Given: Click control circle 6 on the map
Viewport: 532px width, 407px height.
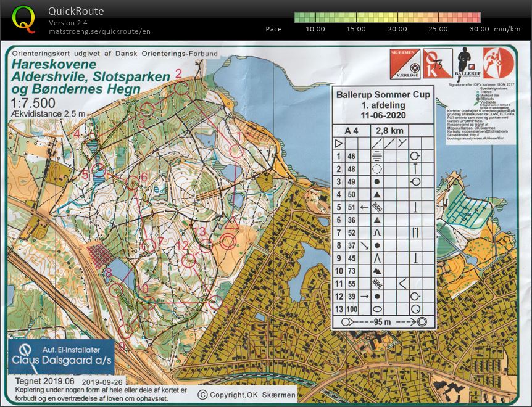Looking at the screenshot, I should [133, 183].
